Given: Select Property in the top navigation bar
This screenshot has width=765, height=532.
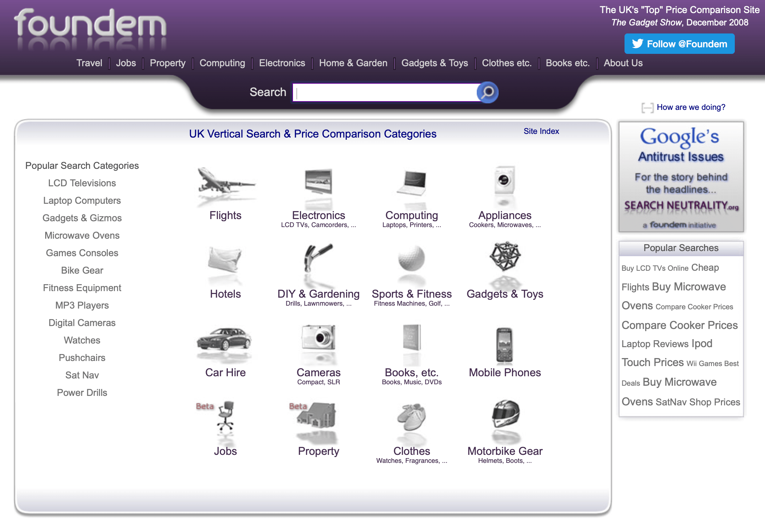Looking at the screenshot, I should [x=168, y=63].
